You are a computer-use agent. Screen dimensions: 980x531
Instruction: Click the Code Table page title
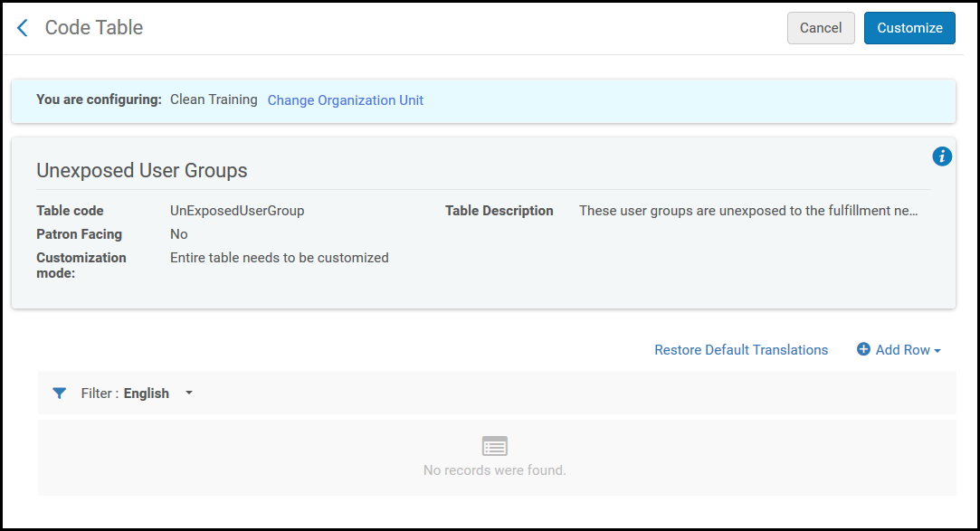(94, 28)
